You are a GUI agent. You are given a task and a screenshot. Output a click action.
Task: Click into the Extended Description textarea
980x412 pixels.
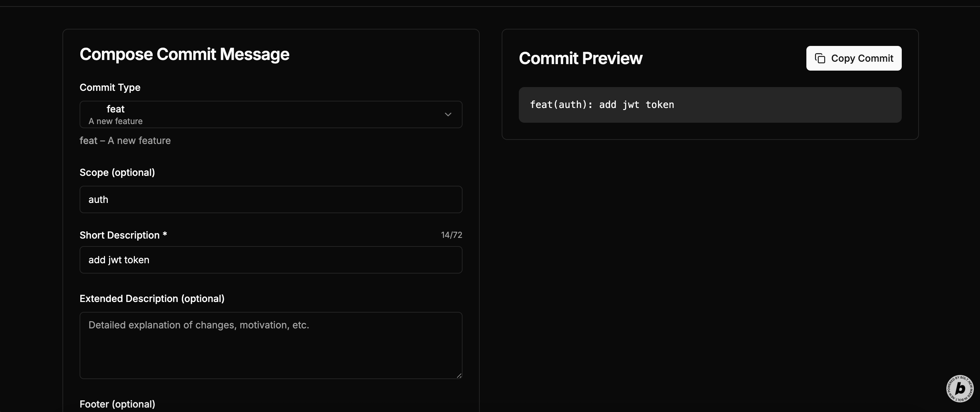click(x=270, y=345)
